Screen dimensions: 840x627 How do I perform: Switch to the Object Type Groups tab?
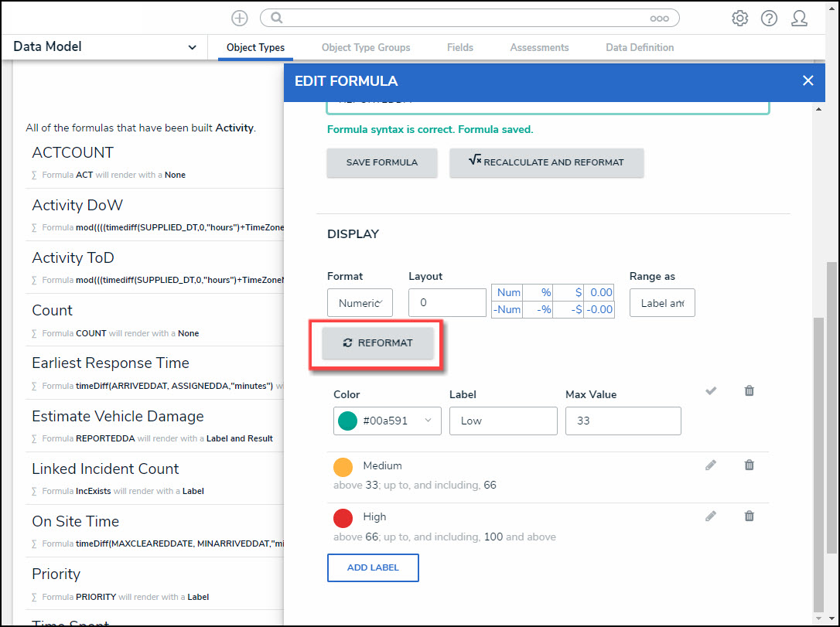click(366, 48)
